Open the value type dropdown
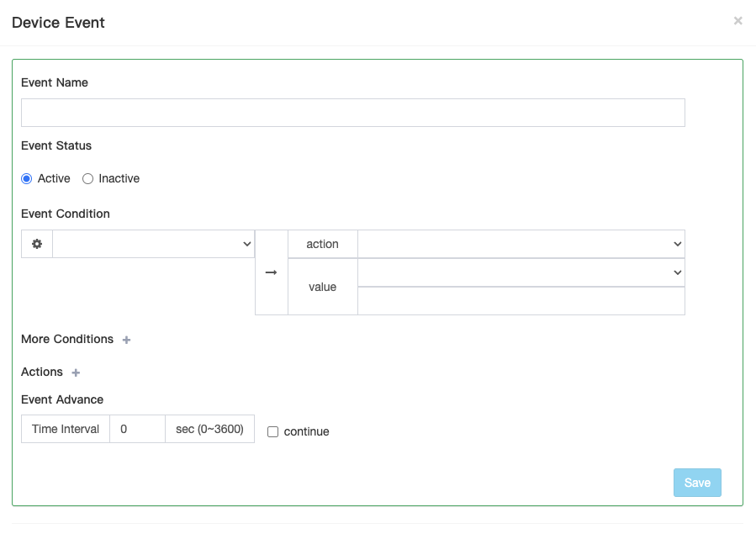The image size is (756, 560). coord(521,272)
